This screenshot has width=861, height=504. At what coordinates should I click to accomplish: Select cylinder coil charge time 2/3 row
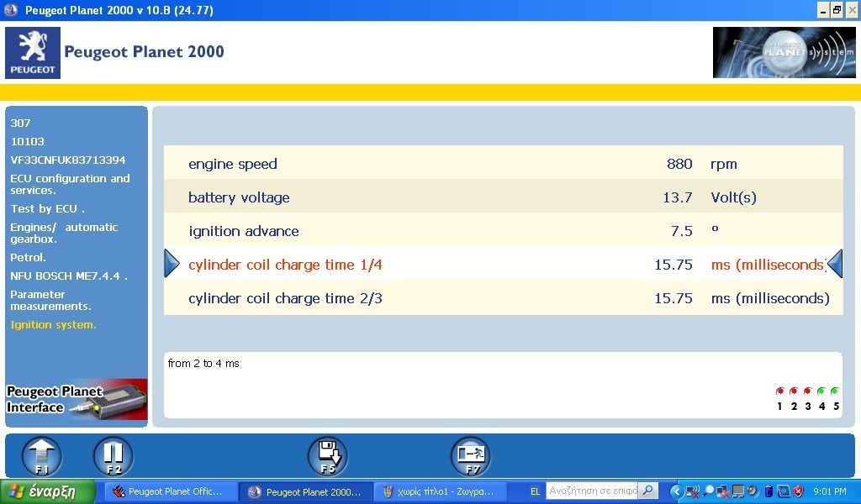[x=503, y=298]
